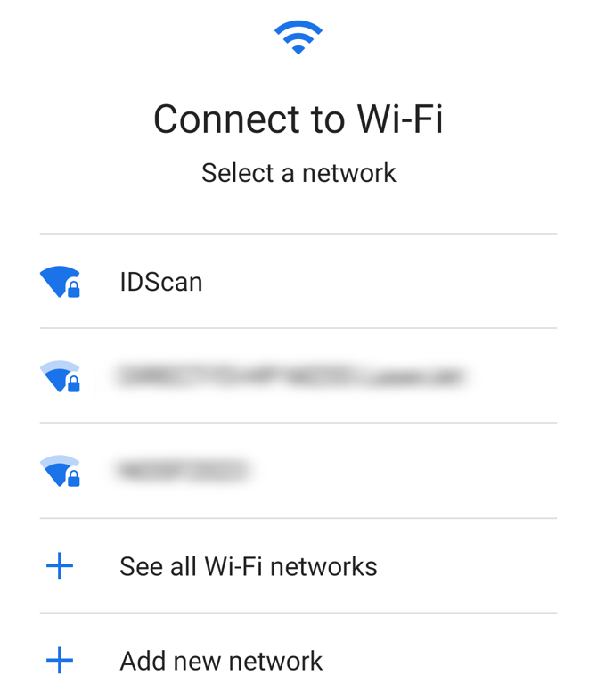This screenshot has width=597, height=700.
Task: Click the plus icon beside Add new network
Action: click(x=60, y=660)
